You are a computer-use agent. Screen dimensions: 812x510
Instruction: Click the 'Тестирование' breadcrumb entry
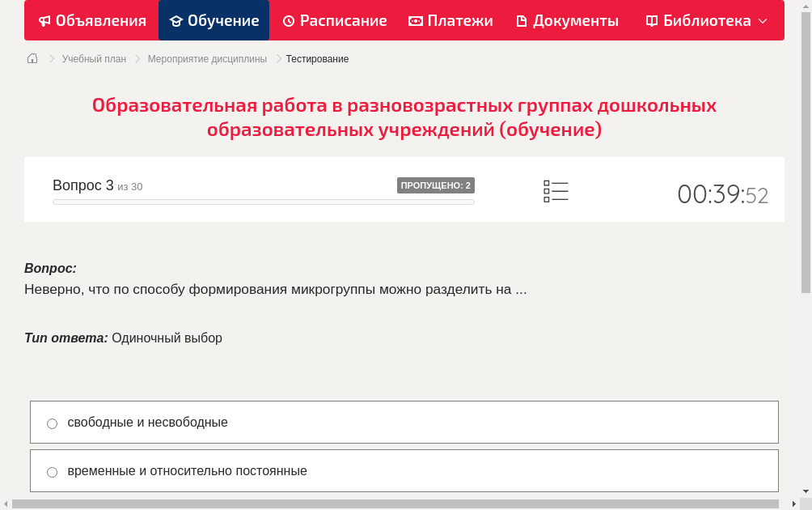coord(315,58)
